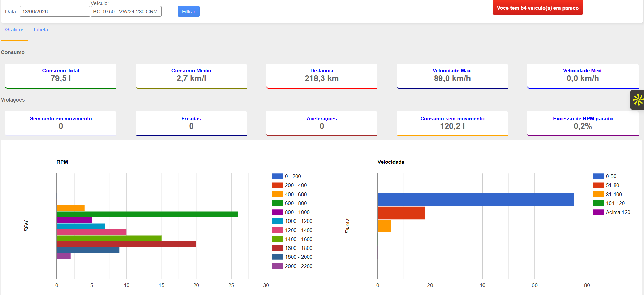Open the Consumo sem movimento card

click(x=452, y=123)
